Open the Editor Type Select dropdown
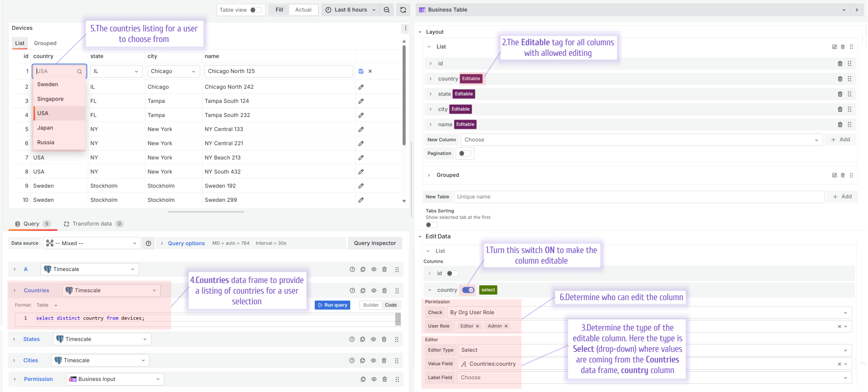 click(x=653, y=350)
